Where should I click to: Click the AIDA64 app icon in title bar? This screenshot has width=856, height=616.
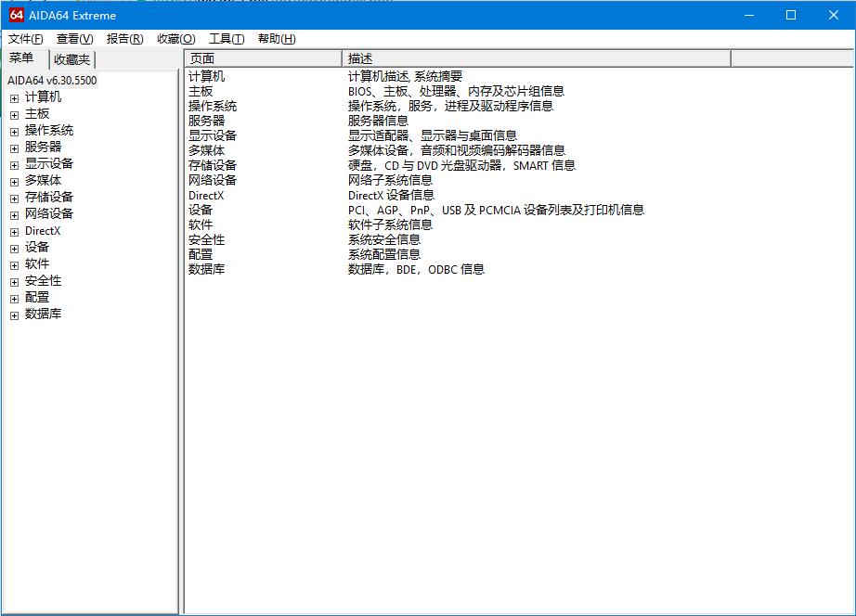point(17,15)
